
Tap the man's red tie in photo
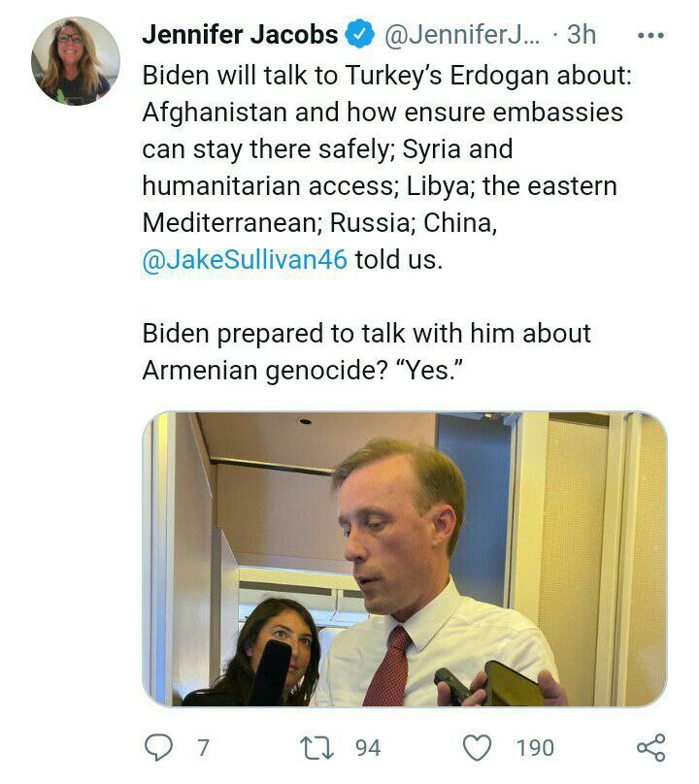[386, 666]
